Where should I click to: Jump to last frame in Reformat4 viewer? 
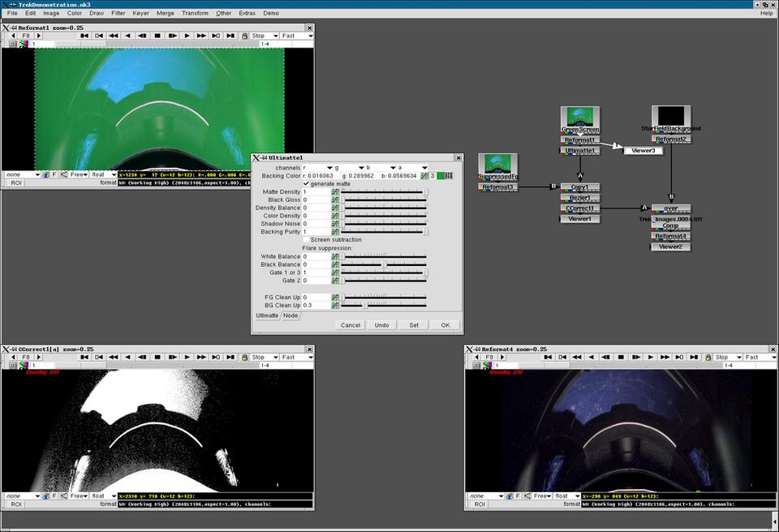coord(694,357)
